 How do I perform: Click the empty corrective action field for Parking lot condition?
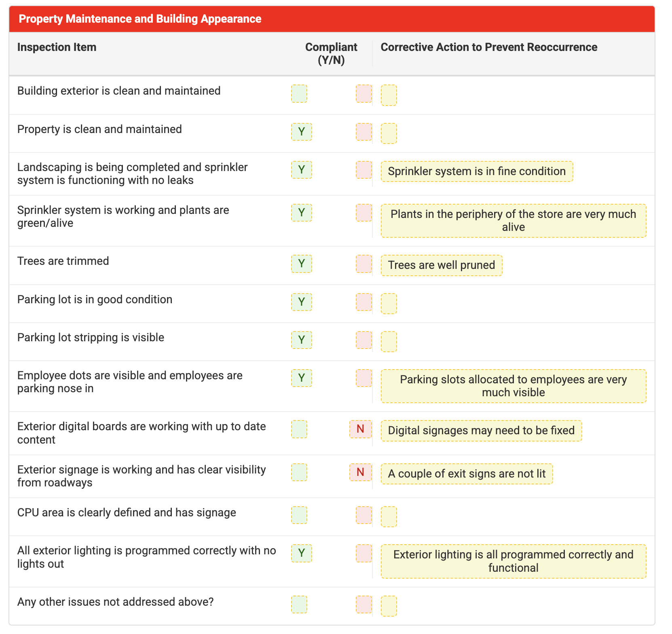coord(389,304)
